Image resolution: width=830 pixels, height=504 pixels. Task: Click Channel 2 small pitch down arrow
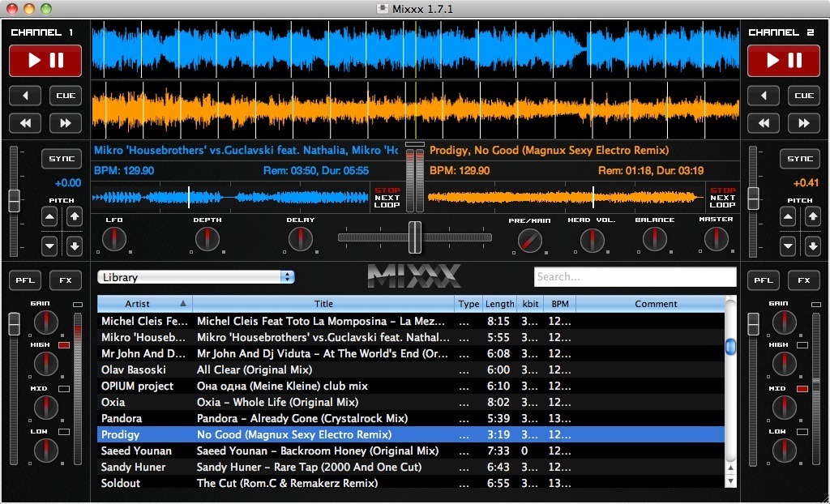(788, 246)
